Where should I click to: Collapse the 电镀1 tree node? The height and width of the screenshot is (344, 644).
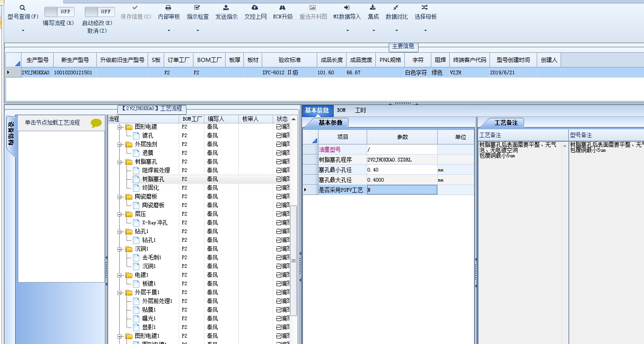120,275
